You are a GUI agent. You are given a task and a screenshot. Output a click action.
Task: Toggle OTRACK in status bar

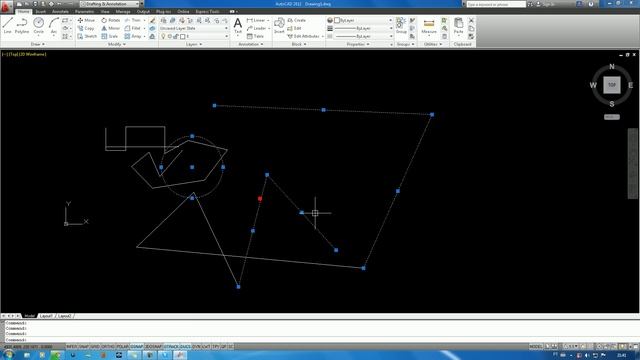point(171,347)
